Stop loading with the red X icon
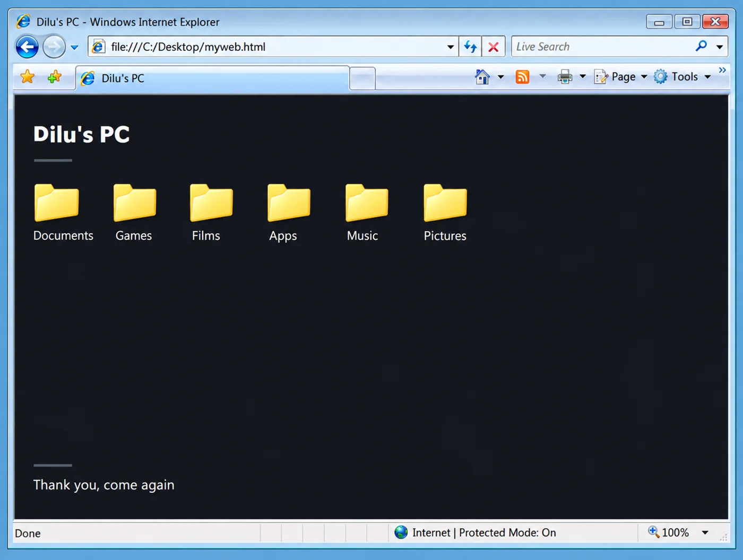Screen dimensions: 743x560 [x=494, y=47]
